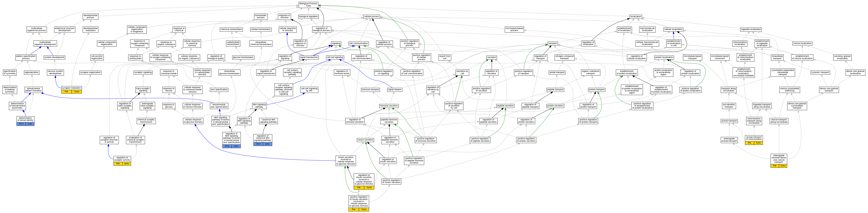Click the 'insulin secretion' node

[x=365, y=140]
